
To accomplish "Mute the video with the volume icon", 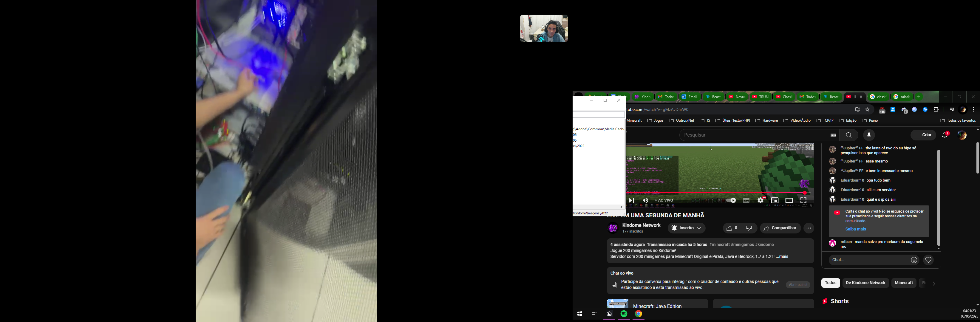I will click(x=645, y=200).
